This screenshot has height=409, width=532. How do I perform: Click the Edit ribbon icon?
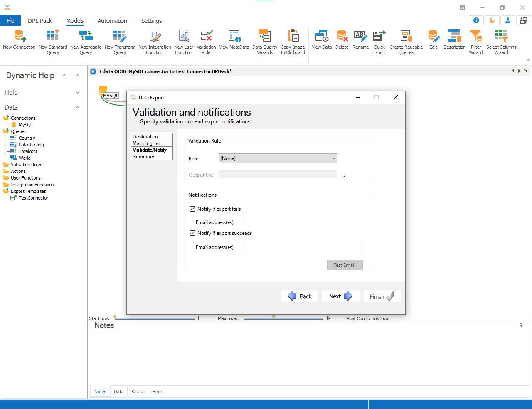click(433, 40)
